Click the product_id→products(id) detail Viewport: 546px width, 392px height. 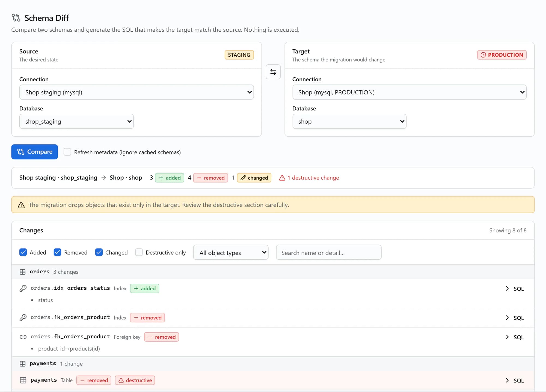click(x=69, y=349)
